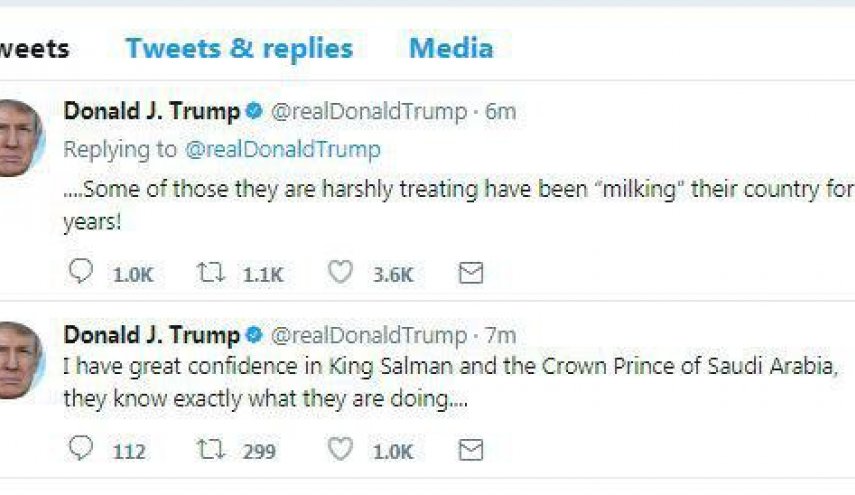
Task: Open Donald J. Trump name on second tweet
Action: pos(152,335)
